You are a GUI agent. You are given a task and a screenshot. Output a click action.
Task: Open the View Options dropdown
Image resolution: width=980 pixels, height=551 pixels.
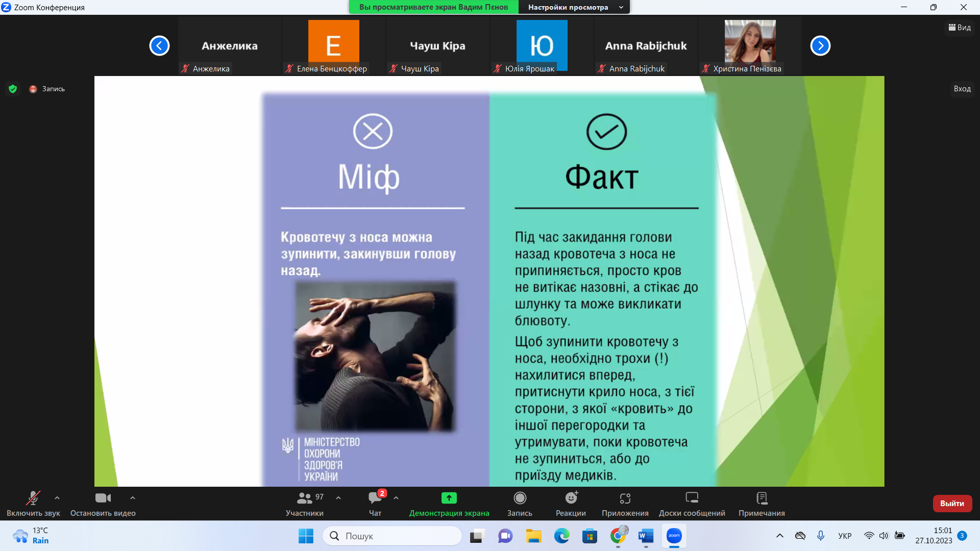574,7
